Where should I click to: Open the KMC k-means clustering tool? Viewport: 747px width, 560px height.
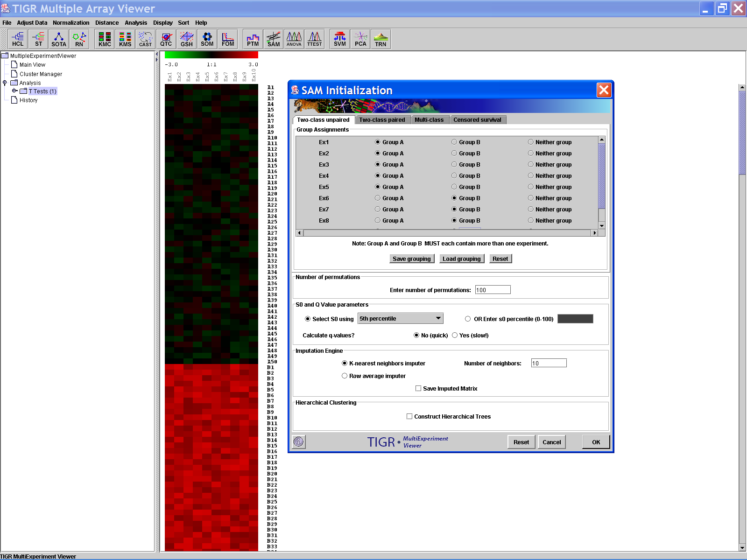105,39
